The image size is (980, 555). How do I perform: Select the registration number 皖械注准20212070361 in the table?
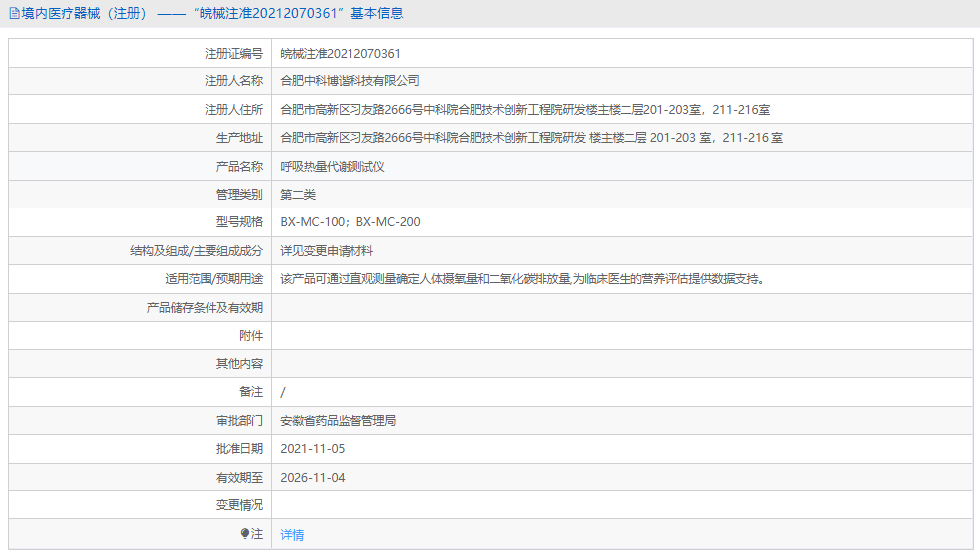point(341,54)
